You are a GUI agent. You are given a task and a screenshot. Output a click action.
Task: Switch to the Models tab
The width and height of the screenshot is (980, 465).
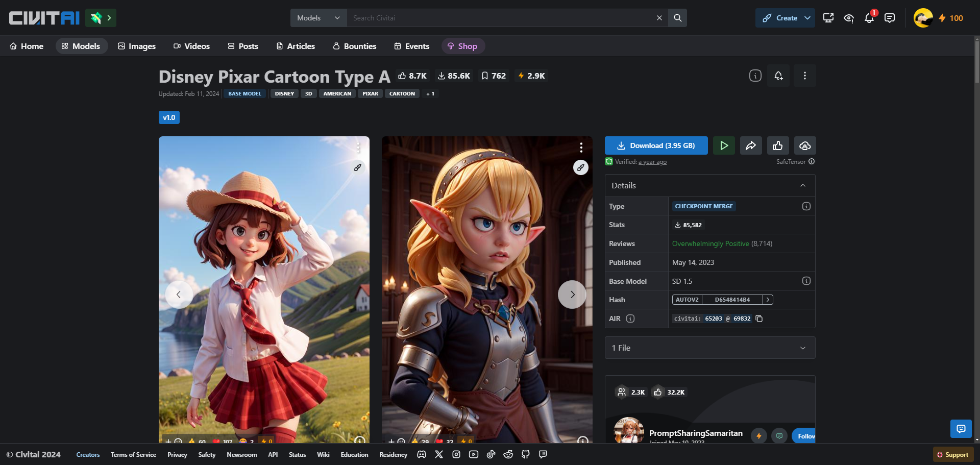[x=81, y=46]
